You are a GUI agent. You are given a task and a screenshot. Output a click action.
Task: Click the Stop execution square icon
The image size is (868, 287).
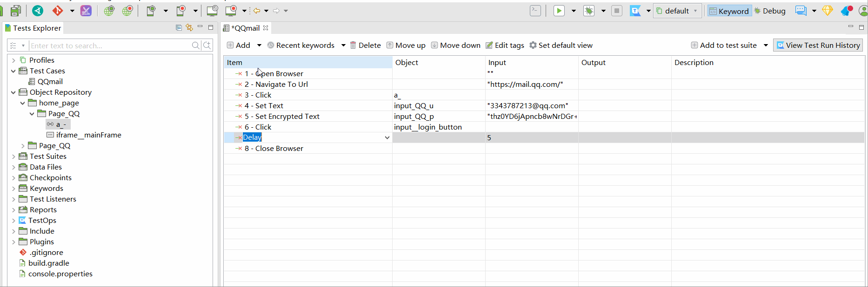(x=617, y=11)
